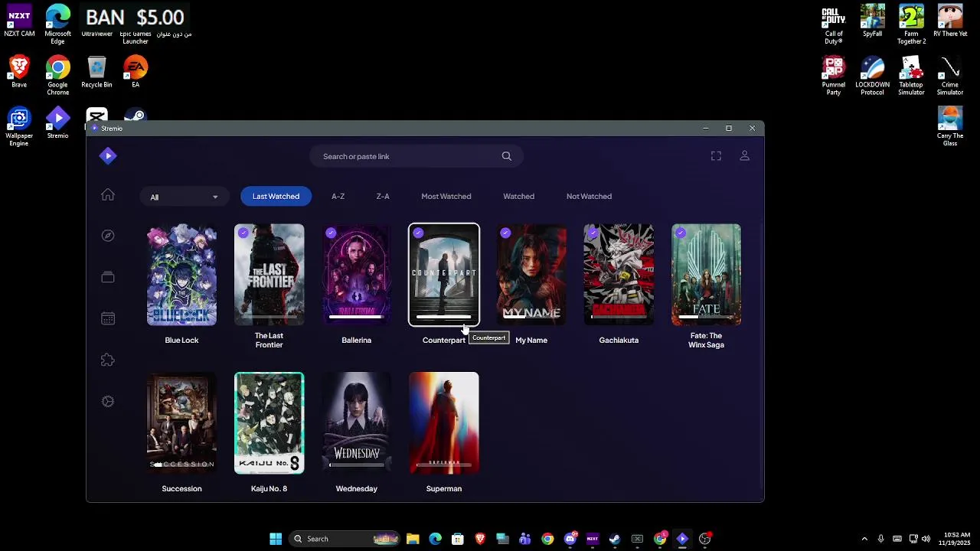This screenshot has width=980, height=551.
Task: Open the Library icon in Stremio sidebar
Action: [x=108, y=277]
